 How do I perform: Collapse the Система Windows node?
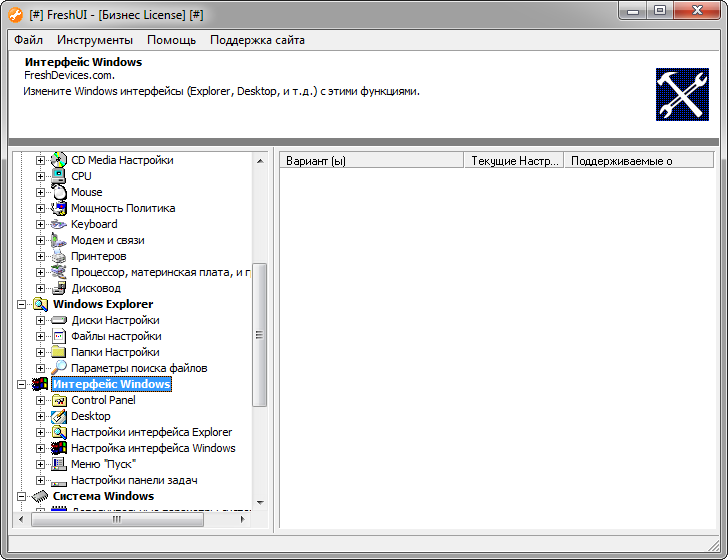pyautogui.click(x=21, y=496)
